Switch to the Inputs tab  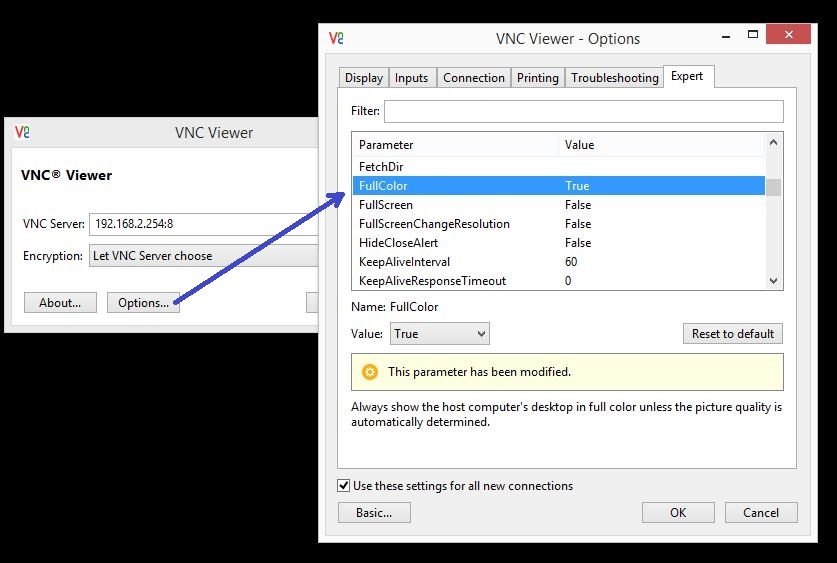(x=412, y=78)
